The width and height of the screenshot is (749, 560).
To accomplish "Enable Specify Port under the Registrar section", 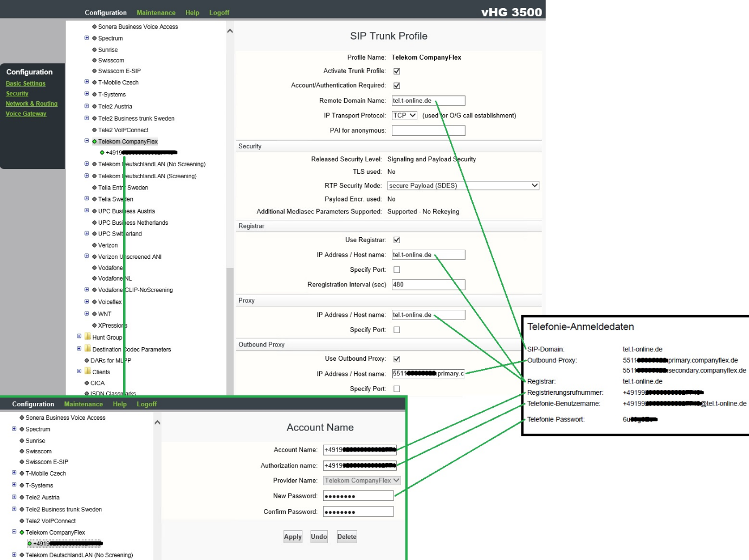I will [397, 270].
